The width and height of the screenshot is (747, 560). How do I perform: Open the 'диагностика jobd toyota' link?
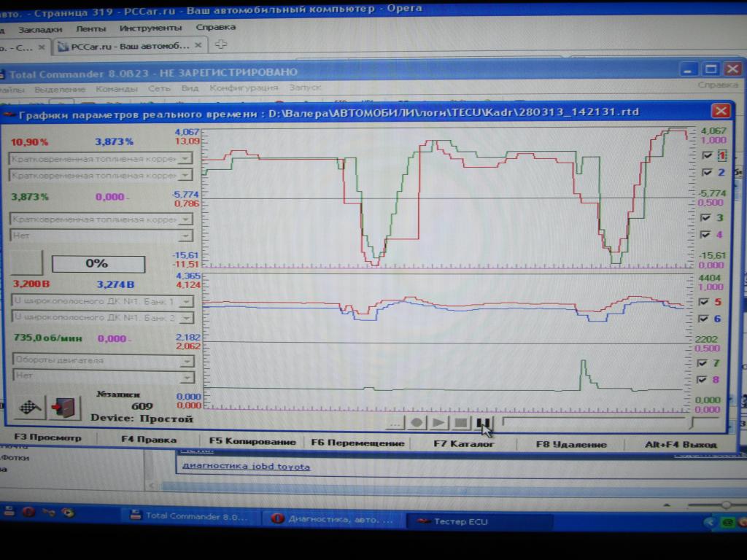point(246,467)
